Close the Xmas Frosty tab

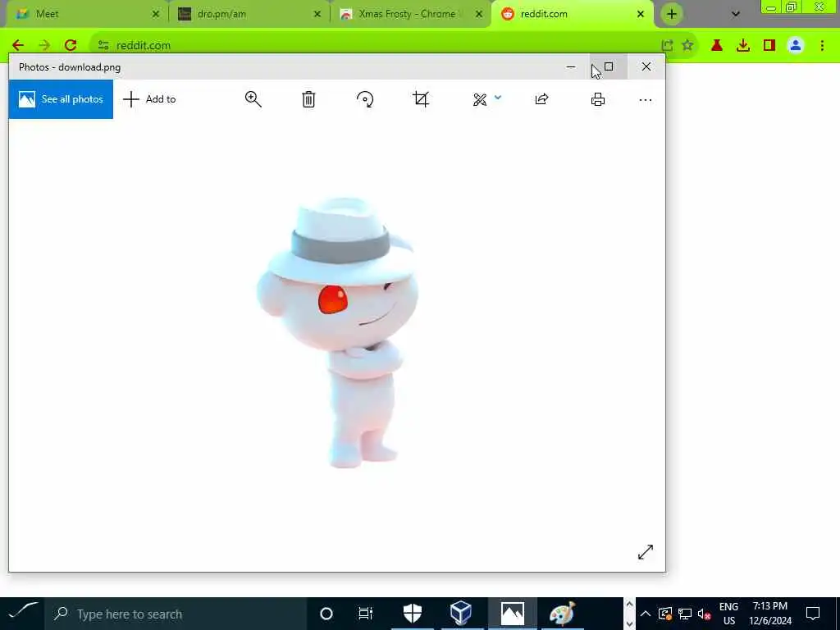click(479, 14)
